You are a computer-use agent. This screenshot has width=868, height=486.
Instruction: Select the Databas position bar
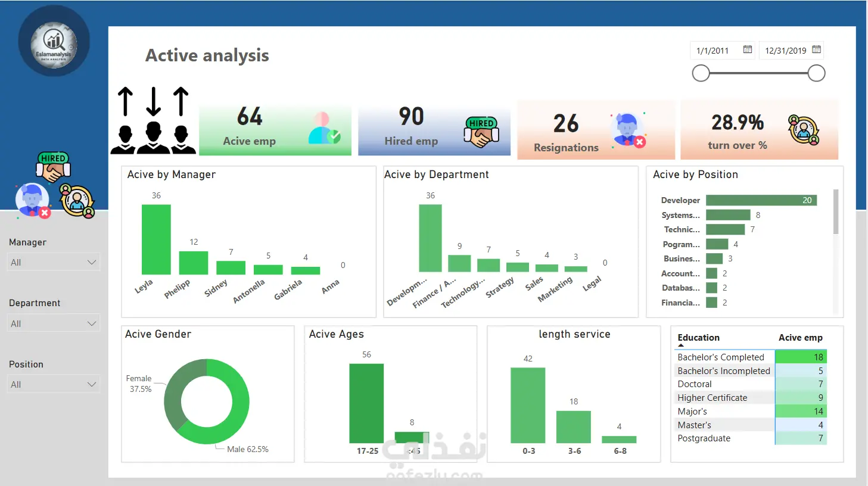tap(711, 288)
